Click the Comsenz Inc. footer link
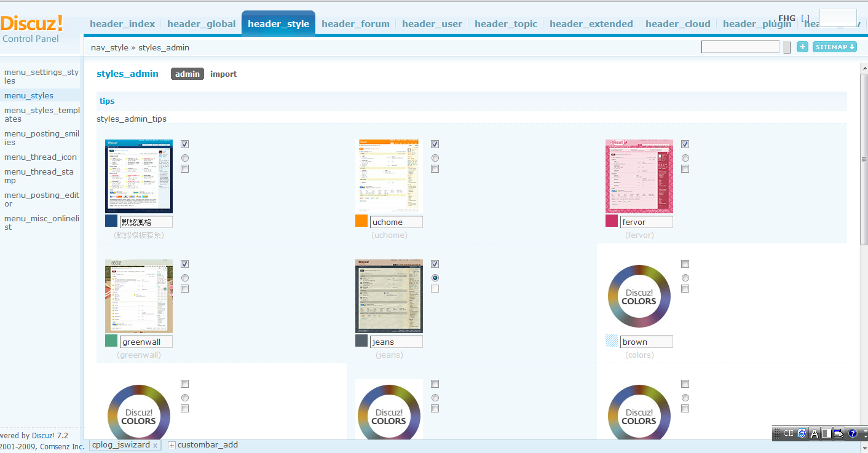 pos(62,447)
